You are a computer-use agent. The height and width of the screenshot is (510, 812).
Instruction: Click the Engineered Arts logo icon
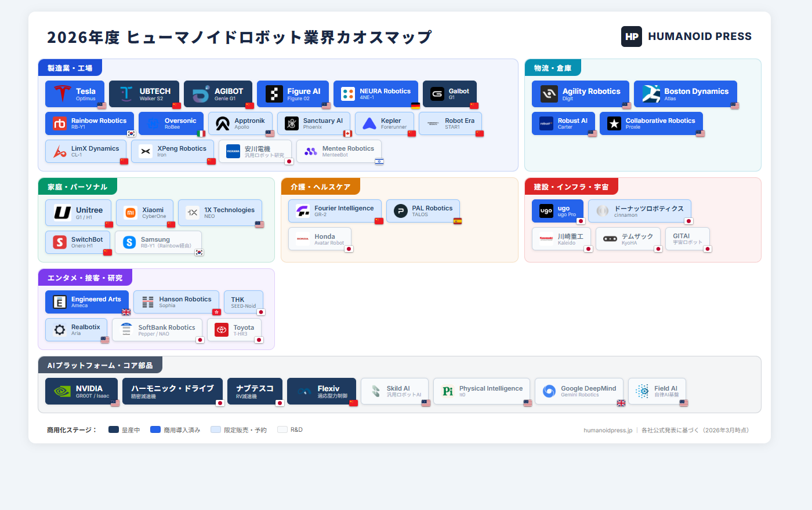(x=59, y=302)
